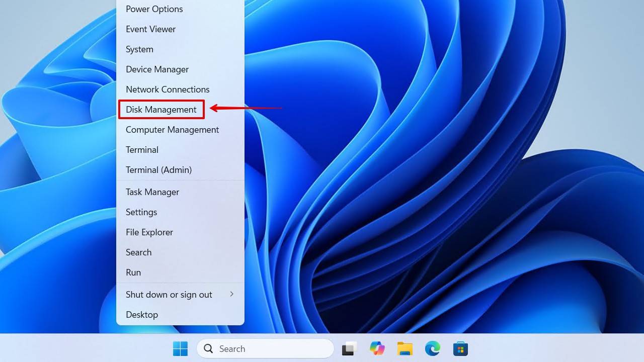Expand the Shut down or sign out submenu
Viewport: 644px width, 362px height.
click(x=169, y=295)
